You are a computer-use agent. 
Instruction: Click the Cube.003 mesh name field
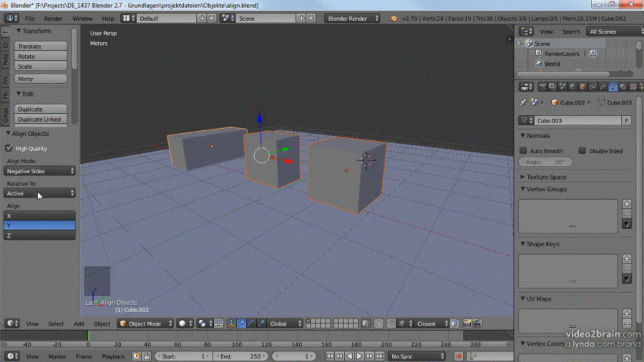[x=577, y=120]
